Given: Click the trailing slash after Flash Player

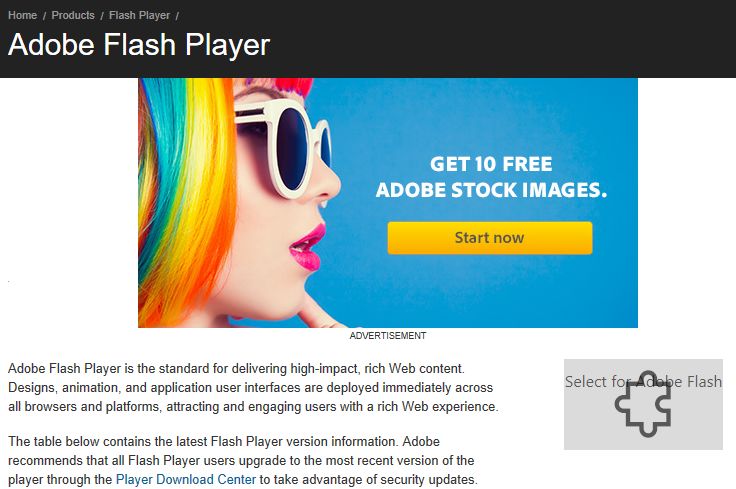Looking at the screenshot, I should [177, 16].
